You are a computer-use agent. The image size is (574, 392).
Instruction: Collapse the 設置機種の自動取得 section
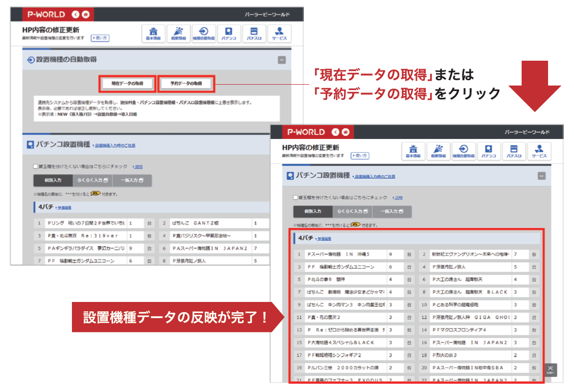click(281, 60)
